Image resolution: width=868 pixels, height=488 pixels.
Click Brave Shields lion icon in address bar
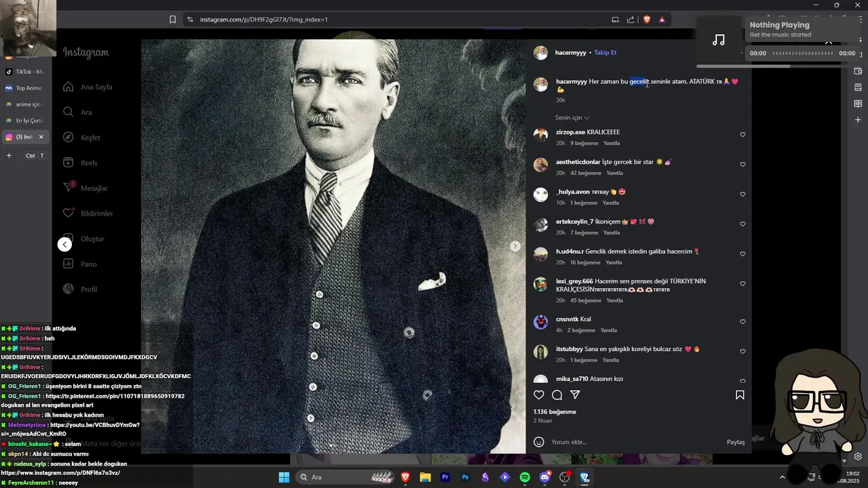(x=646, y=20)
